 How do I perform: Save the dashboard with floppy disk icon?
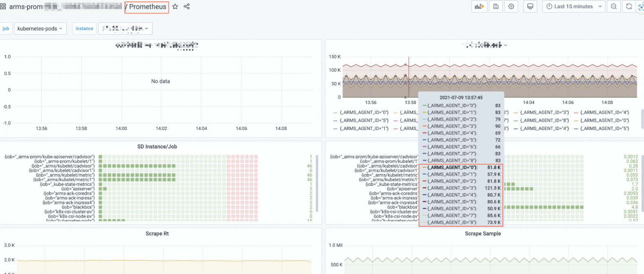(496, 7)
